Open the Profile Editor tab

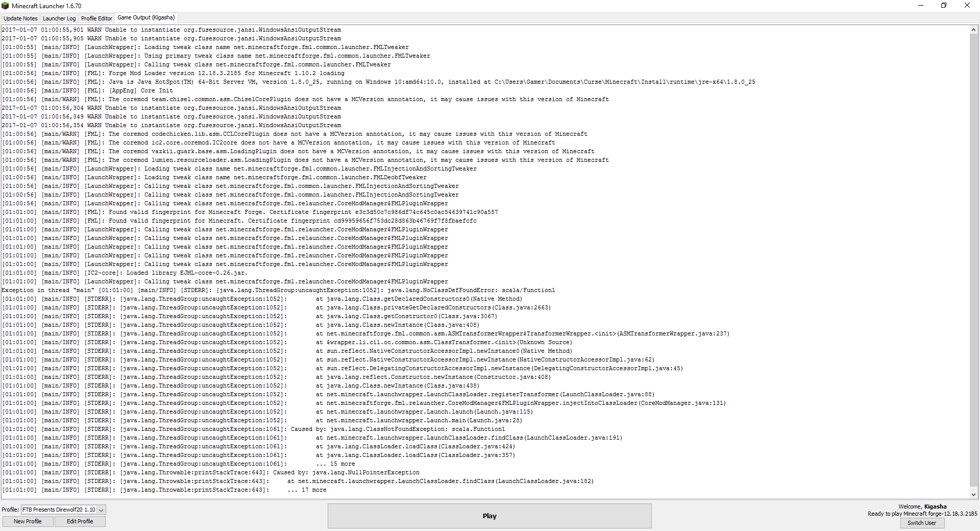coord(96,18)
